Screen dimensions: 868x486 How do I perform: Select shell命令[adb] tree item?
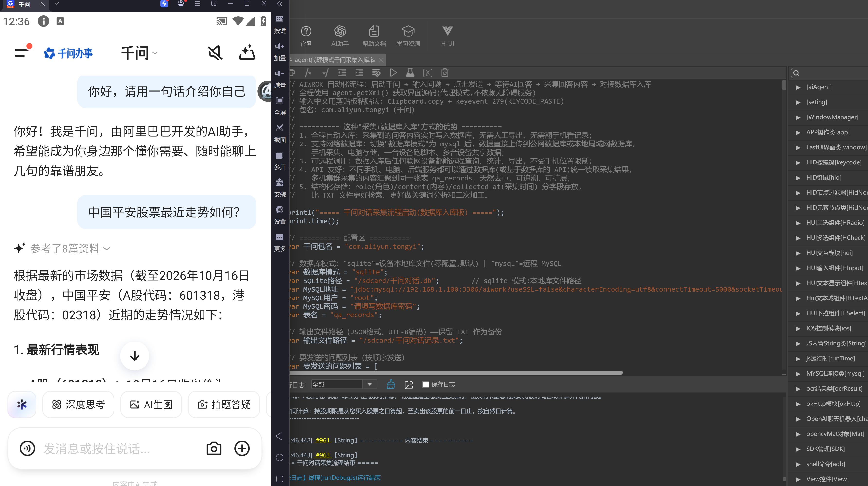click(x=826, y=464)
